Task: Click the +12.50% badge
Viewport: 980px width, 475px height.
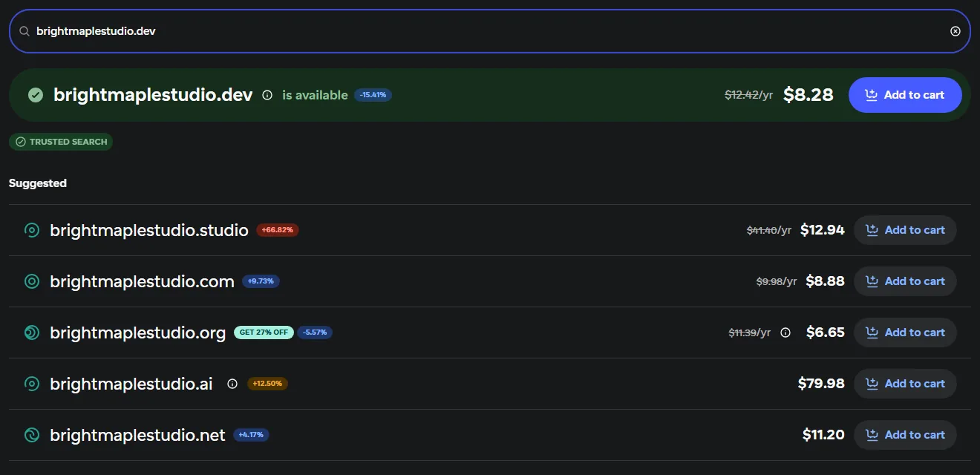Action: pos(267,384)
